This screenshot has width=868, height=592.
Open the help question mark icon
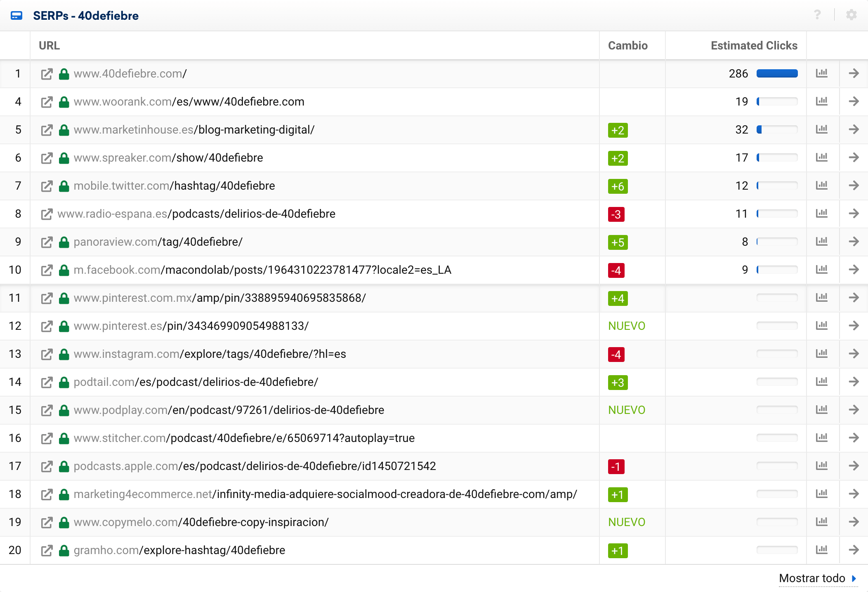pos(817,15)
